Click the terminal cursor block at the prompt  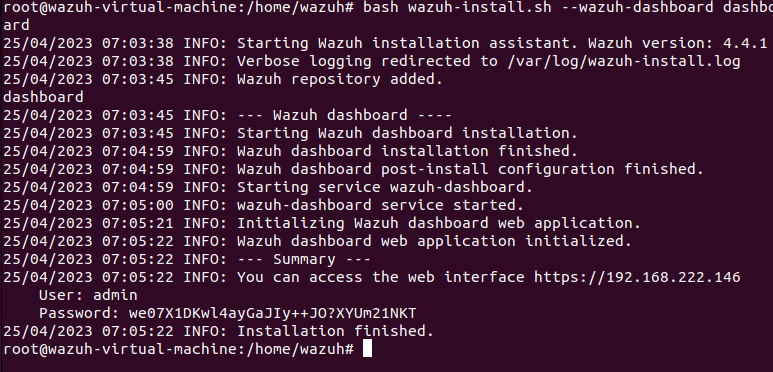point(367,349)
